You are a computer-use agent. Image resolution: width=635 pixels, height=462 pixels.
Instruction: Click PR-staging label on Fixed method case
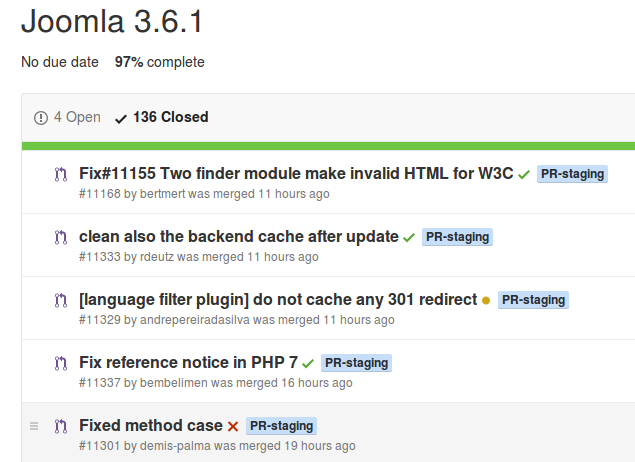281,426
